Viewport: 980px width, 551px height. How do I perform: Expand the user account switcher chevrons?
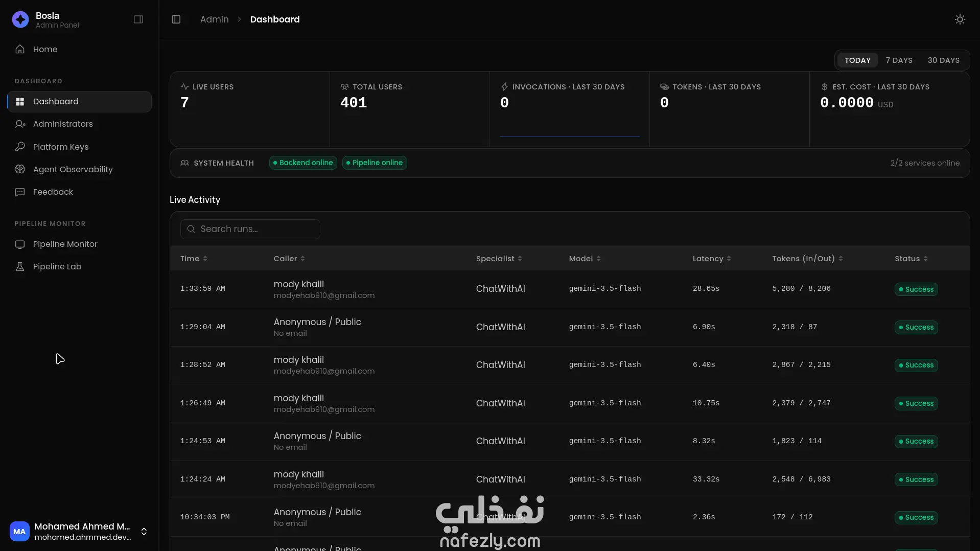(x=144, y=532)
